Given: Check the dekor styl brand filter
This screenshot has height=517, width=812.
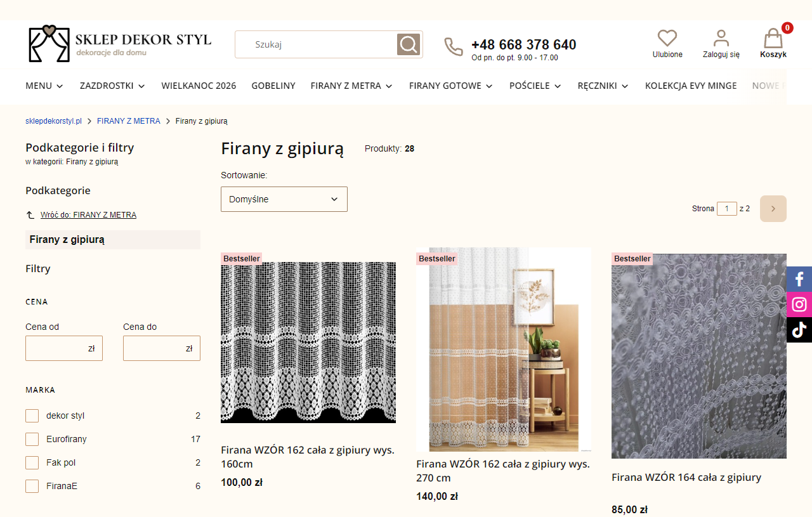Looking at the screenshot, I should tap(32, 416).
